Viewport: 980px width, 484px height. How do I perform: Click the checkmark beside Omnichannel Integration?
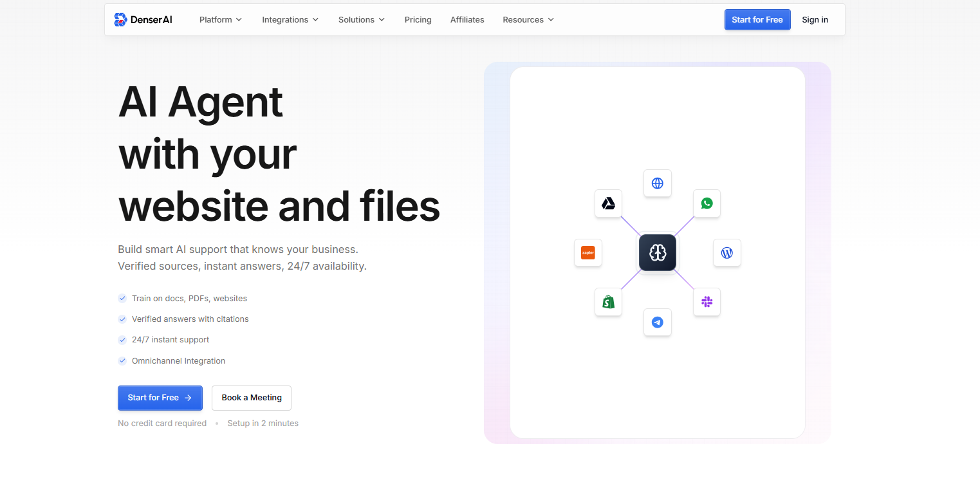[x=122, y=360]
